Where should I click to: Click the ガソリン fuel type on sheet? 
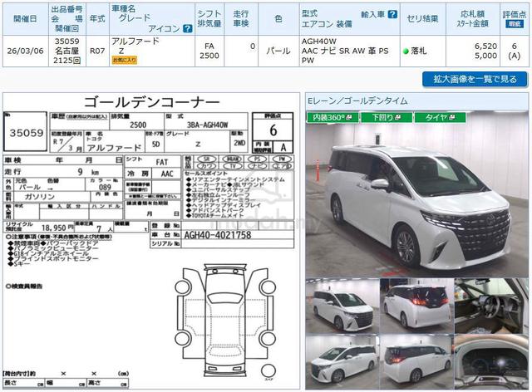(40, 197)
